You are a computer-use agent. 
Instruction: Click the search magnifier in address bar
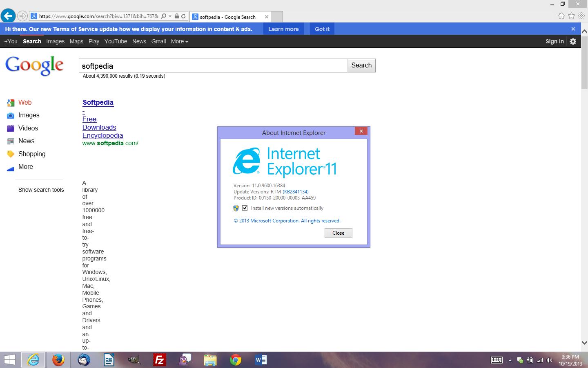coord(164,16)
